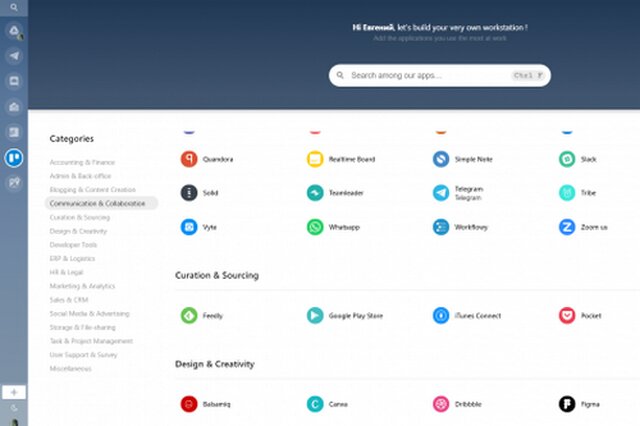Open HR & Legal category
Image resolution: width=640 pixels, height=426 pixels.
pyautogui.click(x=66, y=272)
